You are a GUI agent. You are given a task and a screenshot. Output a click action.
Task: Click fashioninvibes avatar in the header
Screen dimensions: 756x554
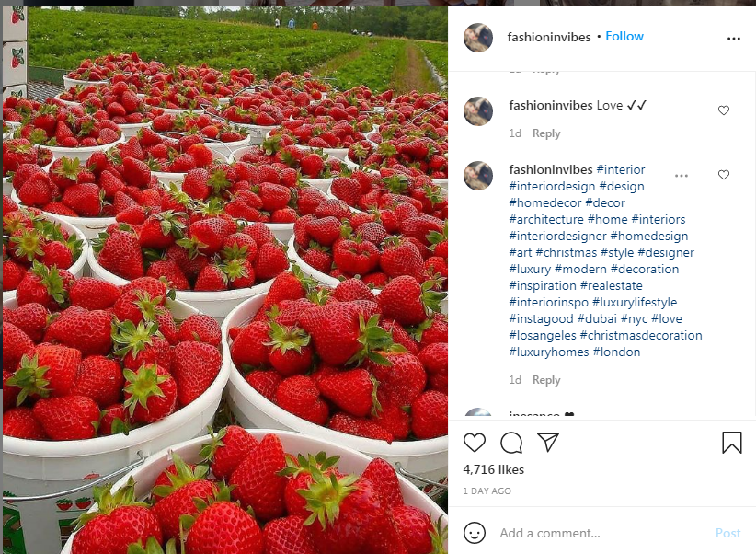478,38
